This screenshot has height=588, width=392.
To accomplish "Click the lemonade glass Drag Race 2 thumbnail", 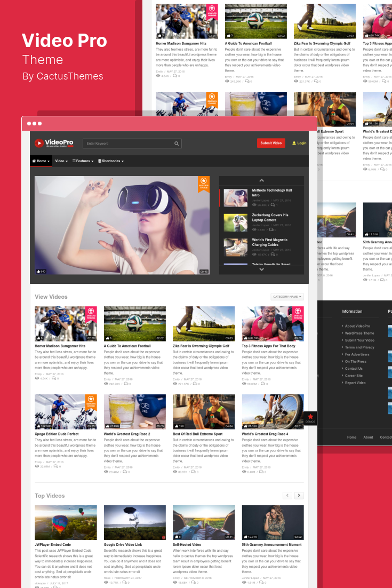I will [134, 412].
